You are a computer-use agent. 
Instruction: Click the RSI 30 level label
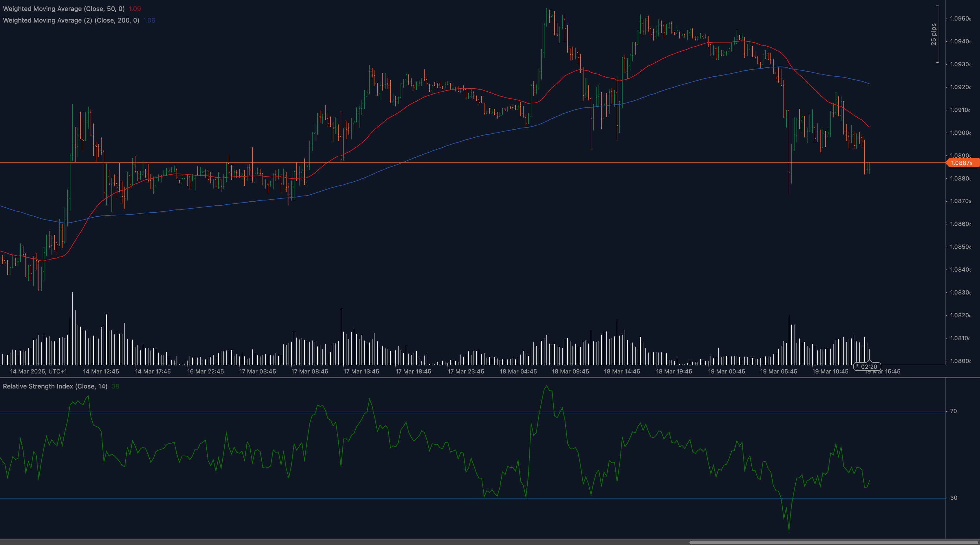click(953, 498)
